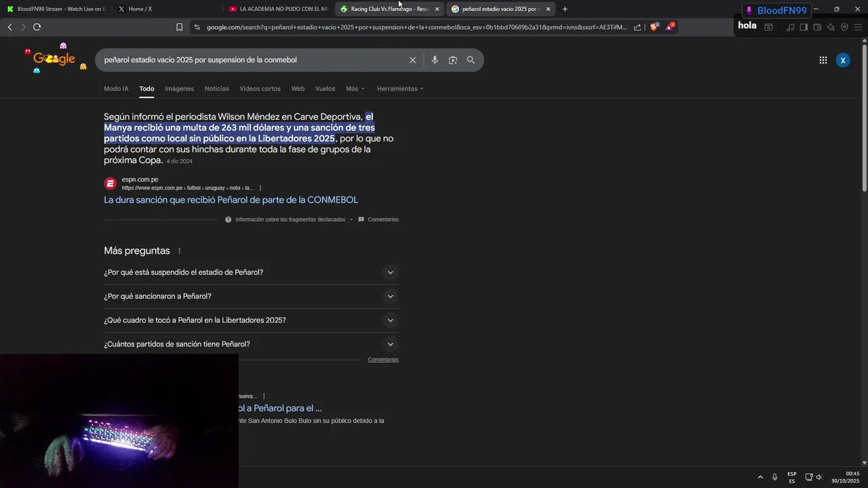Image resolution: width=868 pixels, height=488 pixels.
Task: Bookmark this page with the bookmark icon
Action: coord(179,27)
